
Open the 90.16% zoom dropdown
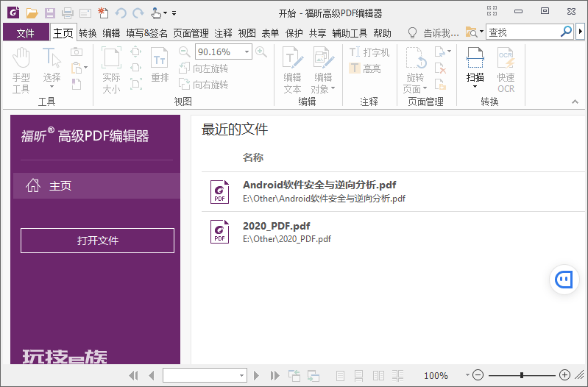(247, 52)
